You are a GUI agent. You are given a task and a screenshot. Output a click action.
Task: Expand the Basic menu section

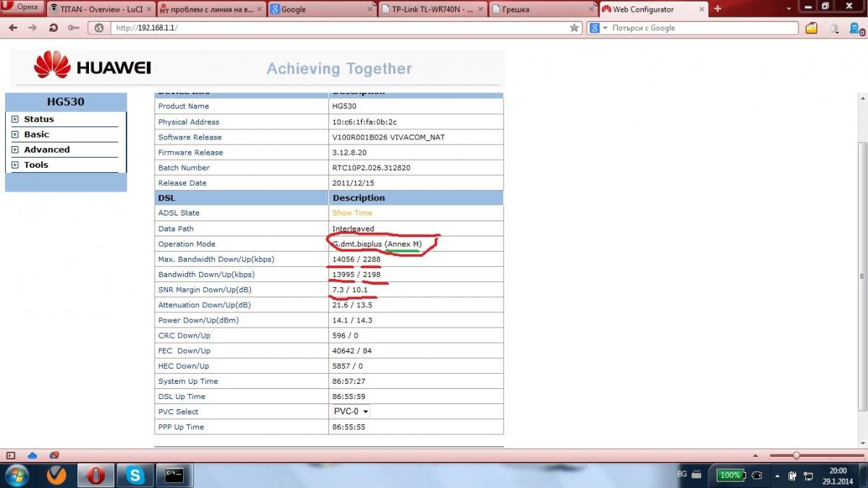(x=14, y=134)
